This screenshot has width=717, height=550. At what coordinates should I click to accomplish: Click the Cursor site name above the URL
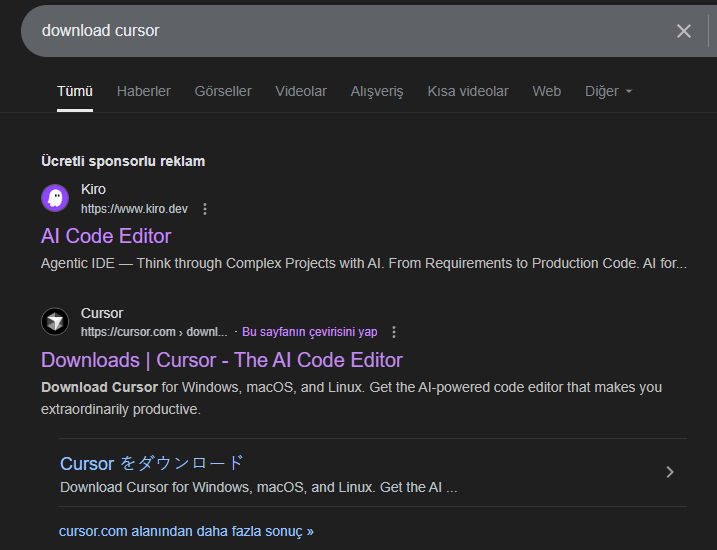tap(102, 313)
